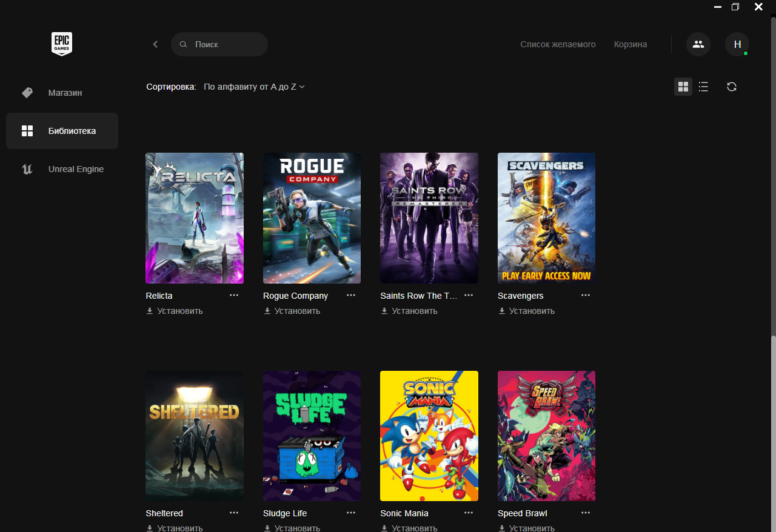Click the Epic Games logo
Viewport: 776px width, 532px height.
click(x=62, y=44)
